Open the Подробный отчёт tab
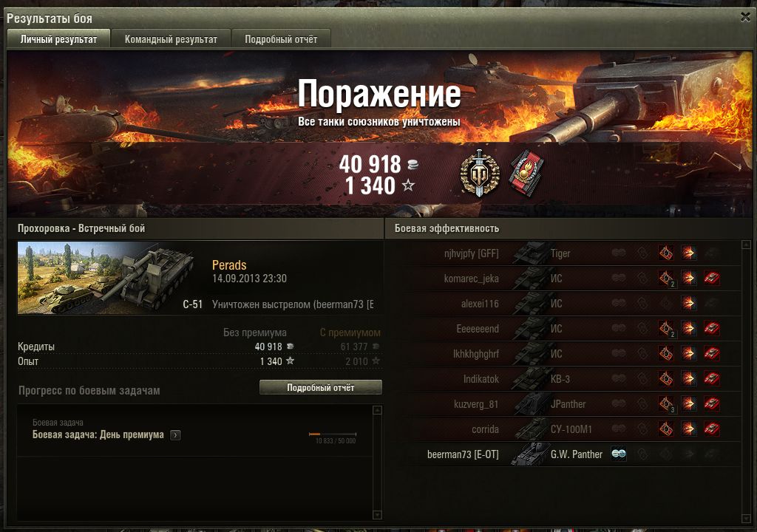Screen dimensions: 757x532 coord(281,39)
